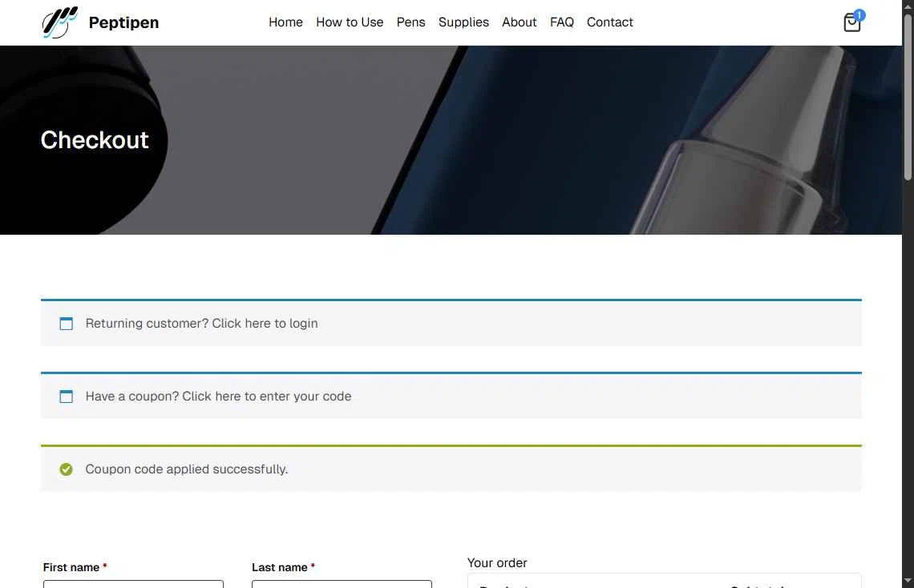This screenshot has height=588, width=914.
Task: Click the 'Your order' heading
Action: pyautogui.click(x=496, y=563)
